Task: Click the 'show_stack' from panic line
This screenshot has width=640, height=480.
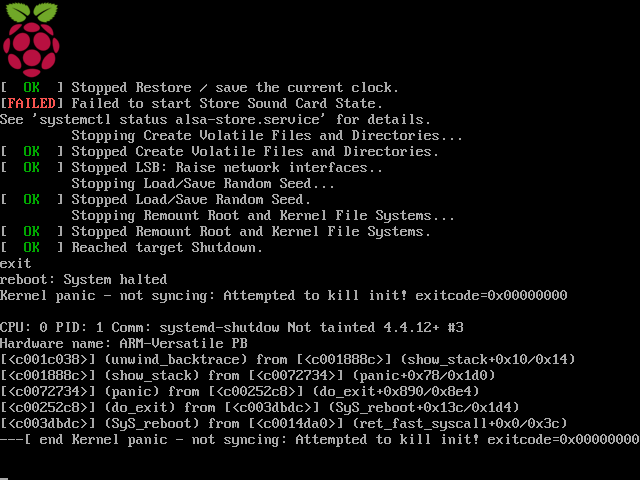Action: point(247,376)
